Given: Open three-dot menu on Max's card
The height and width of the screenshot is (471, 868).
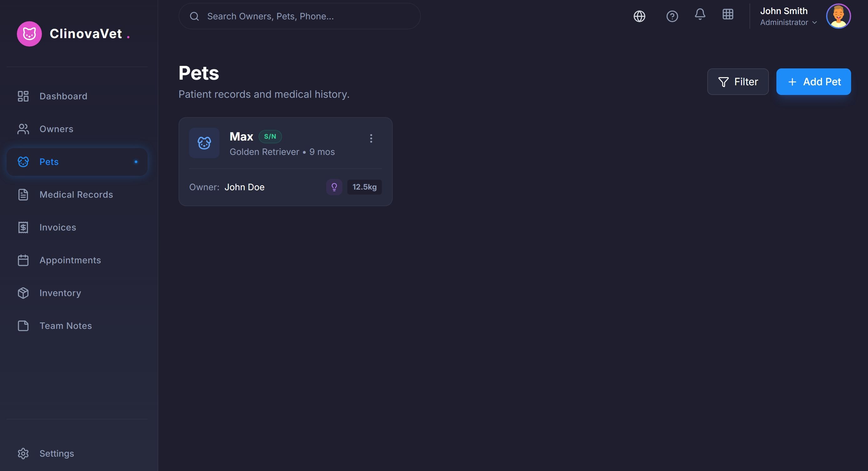Looking at the screenshot, I should tap(371, 138).
